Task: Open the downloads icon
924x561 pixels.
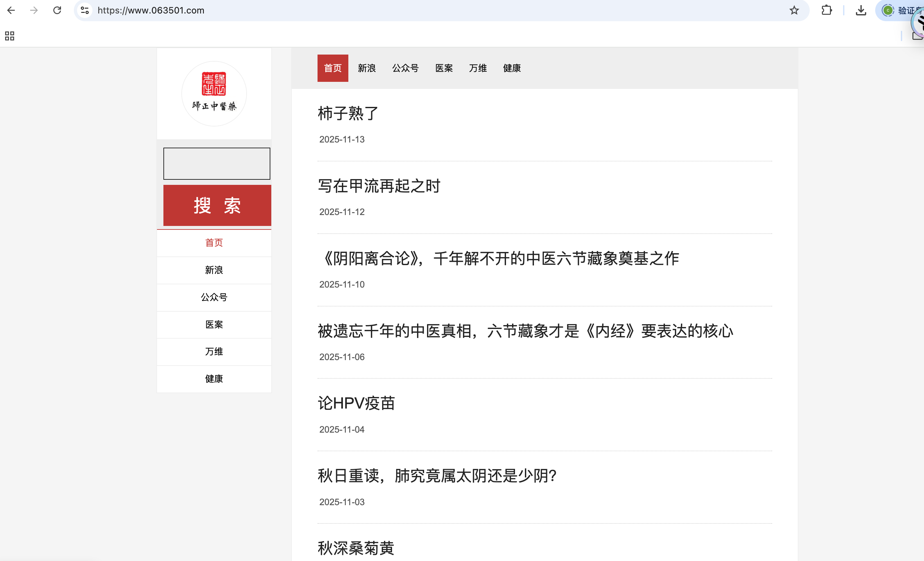Action: pos(861,10)
